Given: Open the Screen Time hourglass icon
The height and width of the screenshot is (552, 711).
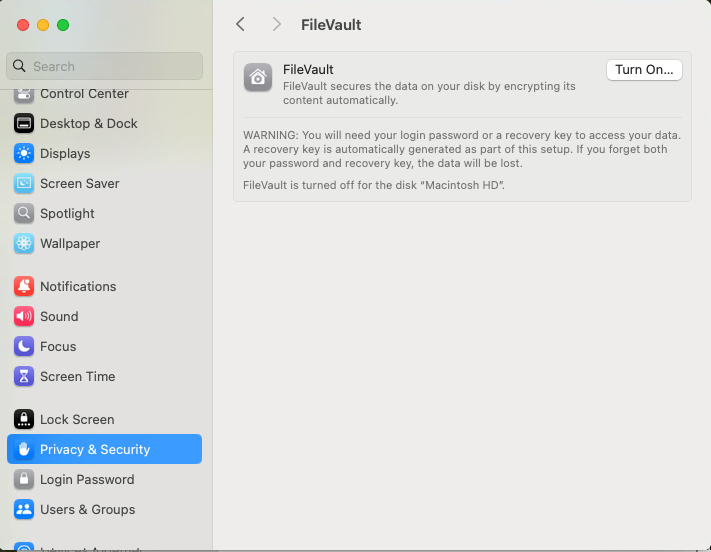Looking at the screenshot, I should tap(24, 376).
